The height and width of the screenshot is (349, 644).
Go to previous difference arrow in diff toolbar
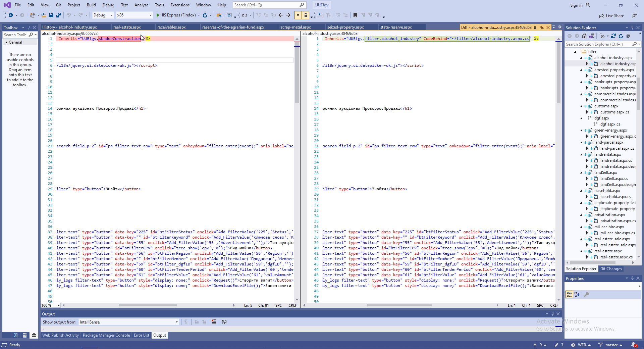281,15
